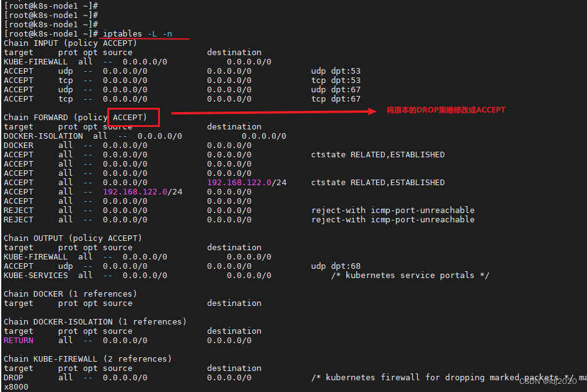The height and width of the screenshot is (392, 587).
Task: Click the udp dpt:68 rule text
Action: click(x=335, y=266)
